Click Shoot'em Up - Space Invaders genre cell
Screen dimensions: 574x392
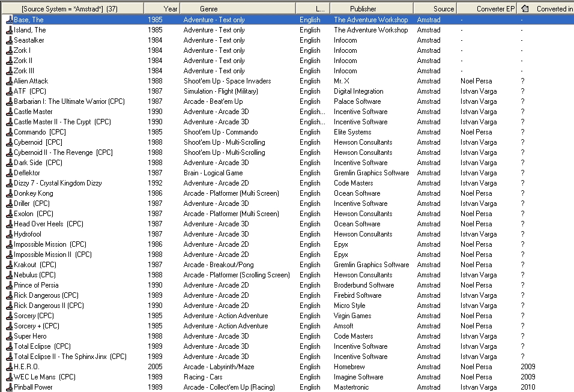click(x=228, y=81)
